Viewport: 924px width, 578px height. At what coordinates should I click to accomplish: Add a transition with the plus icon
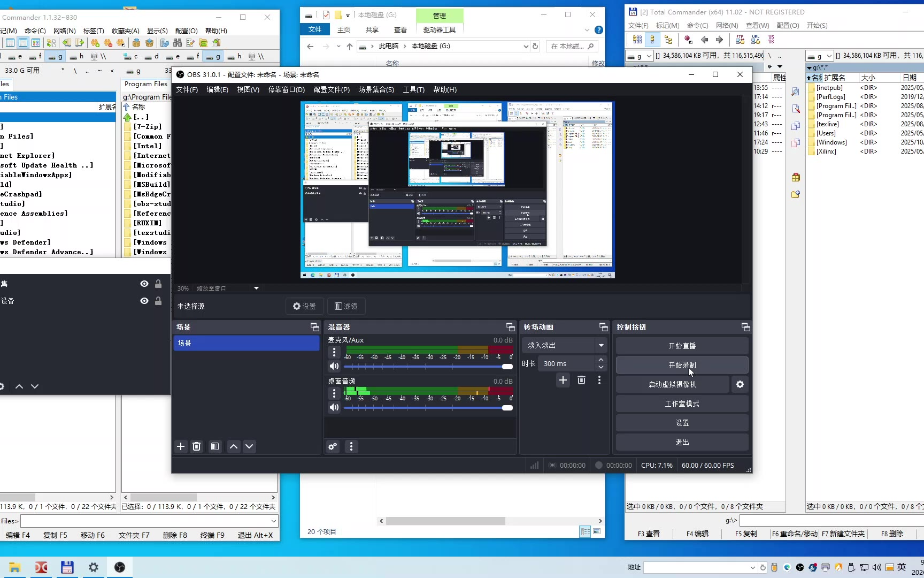click(x=563, y=380)
